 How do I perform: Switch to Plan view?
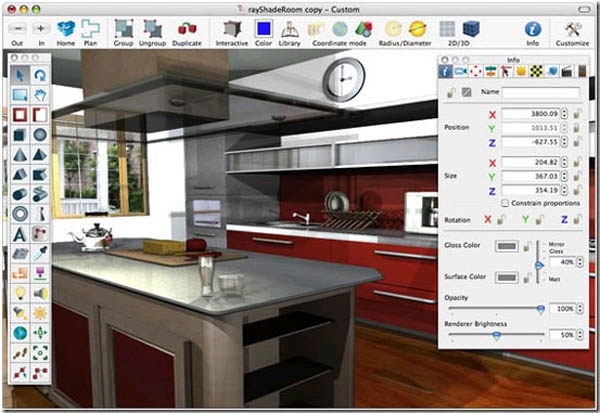tap(90, 28)
